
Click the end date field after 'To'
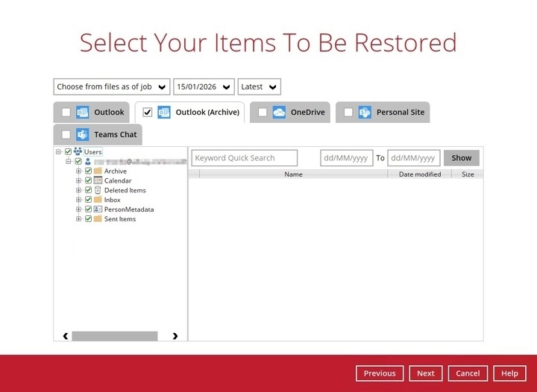pos(413,158)
